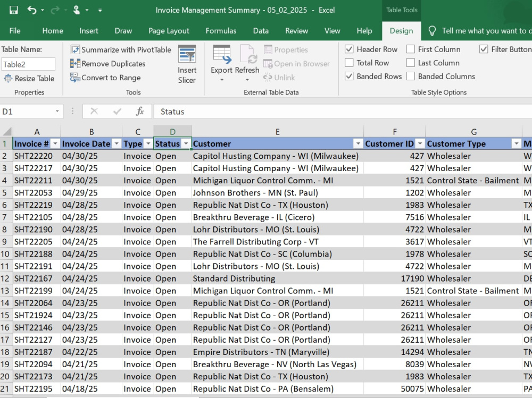Open the Page Layout tab
The height and width of the screenshot is (398, 532).
click(x=169, y=31)
